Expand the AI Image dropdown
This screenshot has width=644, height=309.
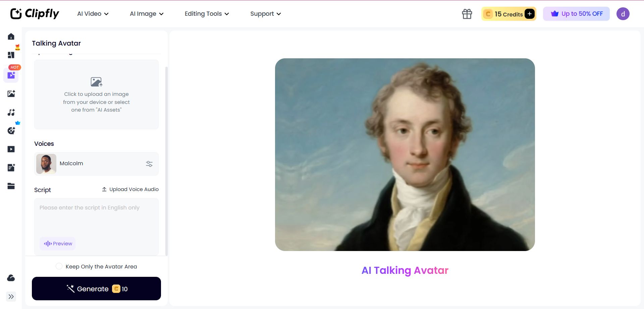coord(147,14)
